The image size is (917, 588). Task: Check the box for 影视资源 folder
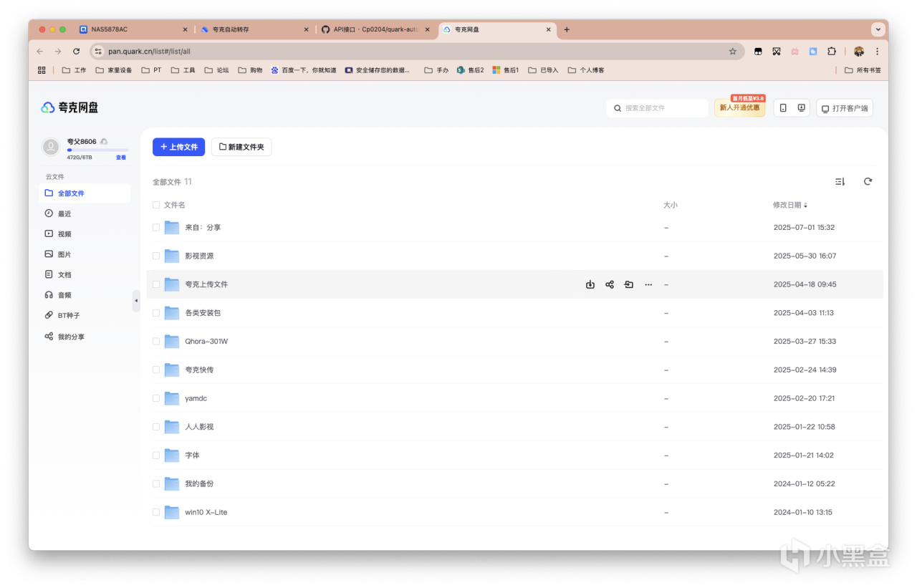(x=156, y=256)
